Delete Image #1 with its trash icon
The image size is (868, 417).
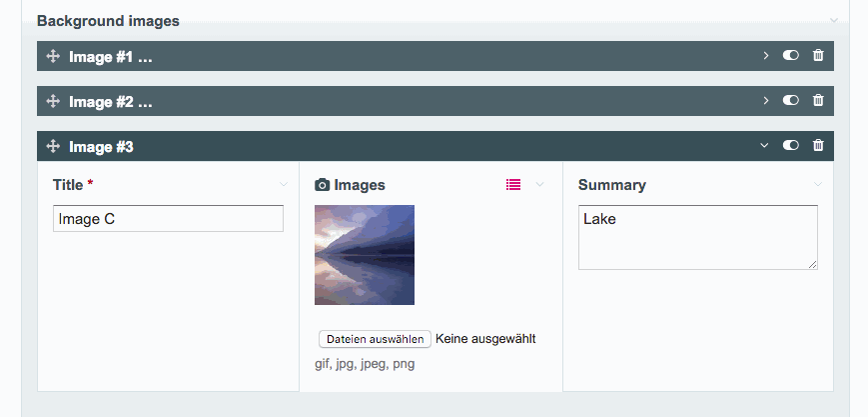[818, 55]
